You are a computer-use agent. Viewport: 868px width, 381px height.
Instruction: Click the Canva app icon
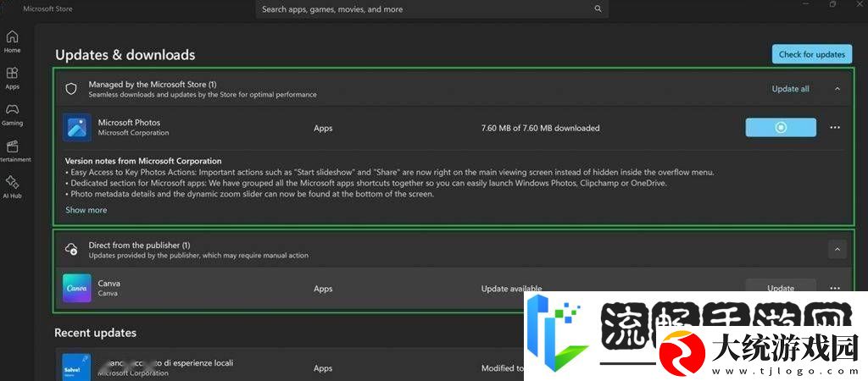point(77,288)
